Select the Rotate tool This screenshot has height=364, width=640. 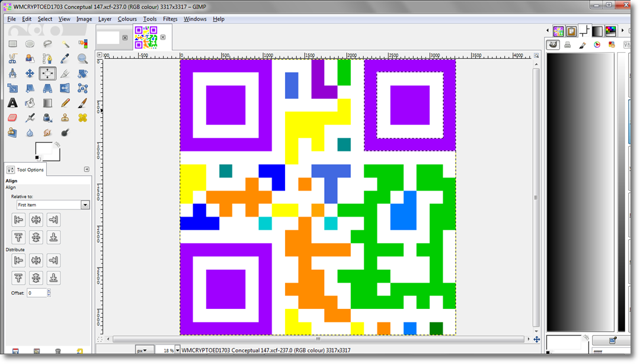(82, 73)
